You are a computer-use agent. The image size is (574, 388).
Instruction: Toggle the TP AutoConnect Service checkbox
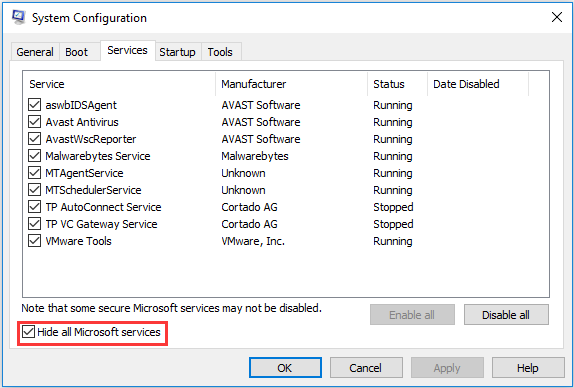point(34,207)
